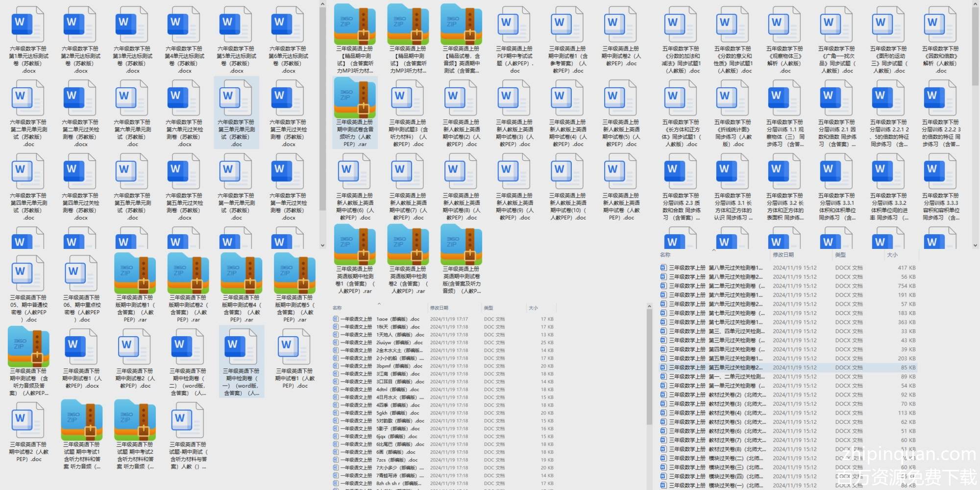The width and height of the screenshot is (980, 490).
Task: Open 三年级英语下册 05、期中普通校密卷 doc
Action: (x=28, y=274)
